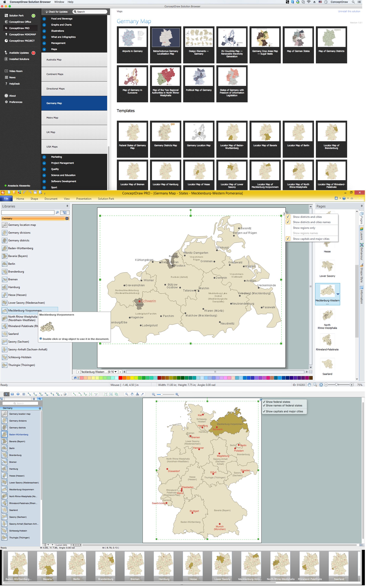Expand the Food and Beverage category
The image size is (366, 588).
point(44,19)
